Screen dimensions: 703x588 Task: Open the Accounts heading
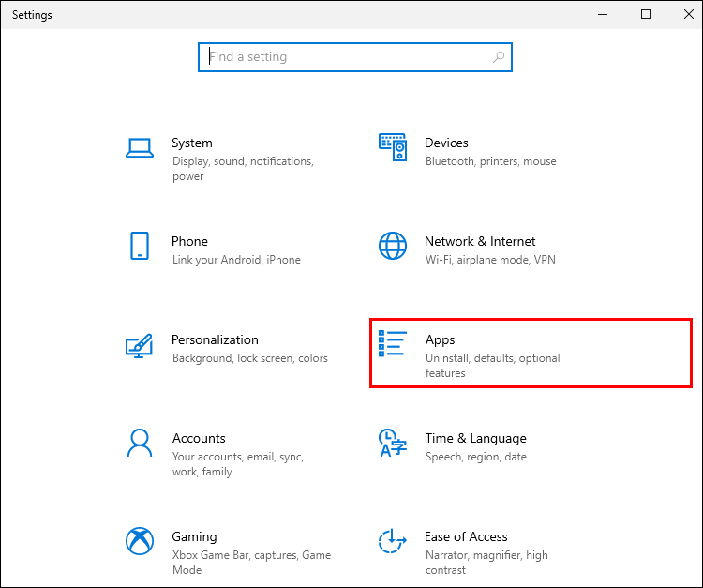[x=199, y=438]
